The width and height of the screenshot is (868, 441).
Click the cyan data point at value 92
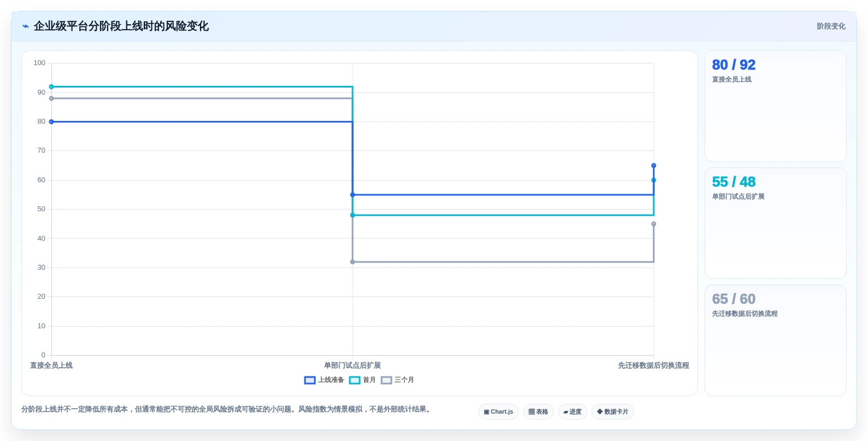(x=51, y=86)
